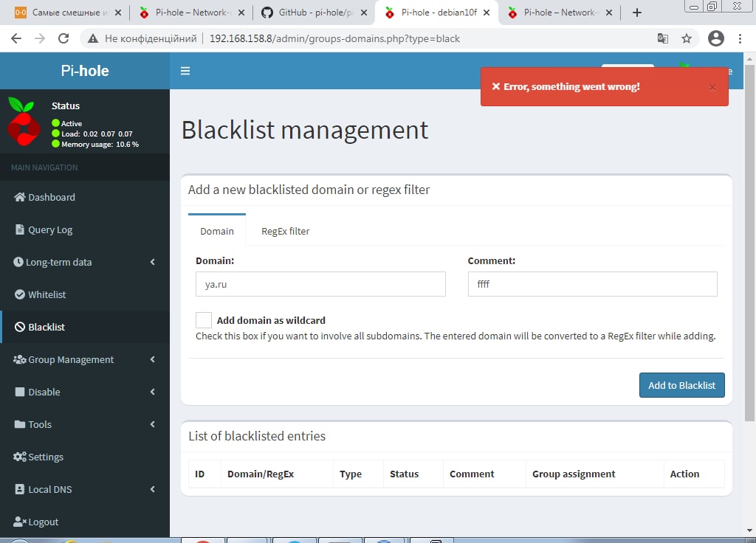Click Tools folder icon
756x543 pixels.
coord(20,424)
